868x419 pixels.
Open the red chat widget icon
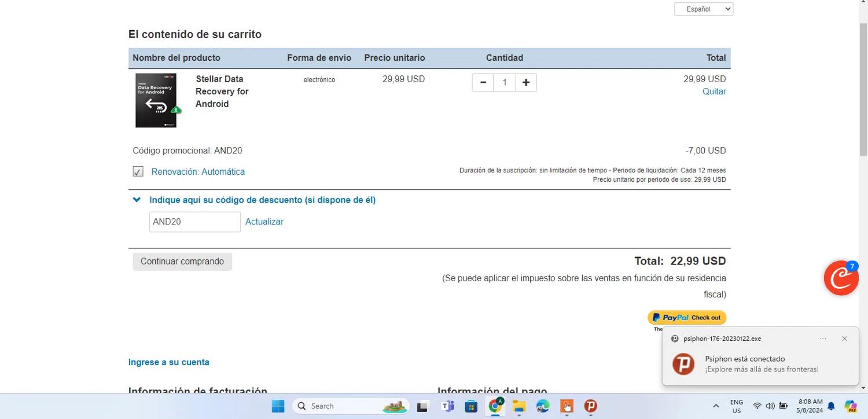pyautogui.click(x=841, y=278)
